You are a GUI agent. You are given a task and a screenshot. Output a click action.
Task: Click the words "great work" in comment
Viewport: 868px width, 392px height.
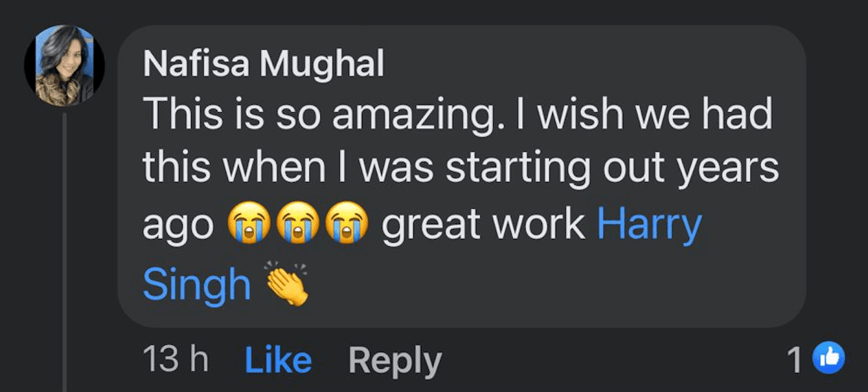coord(483,225)
